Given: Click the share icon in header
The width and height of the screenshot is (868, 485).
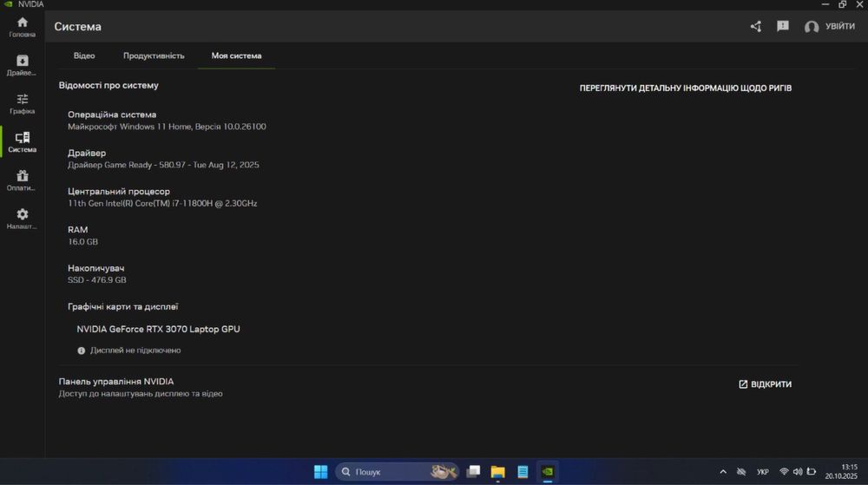Looking at the screenshot, I should click(756, 26).
